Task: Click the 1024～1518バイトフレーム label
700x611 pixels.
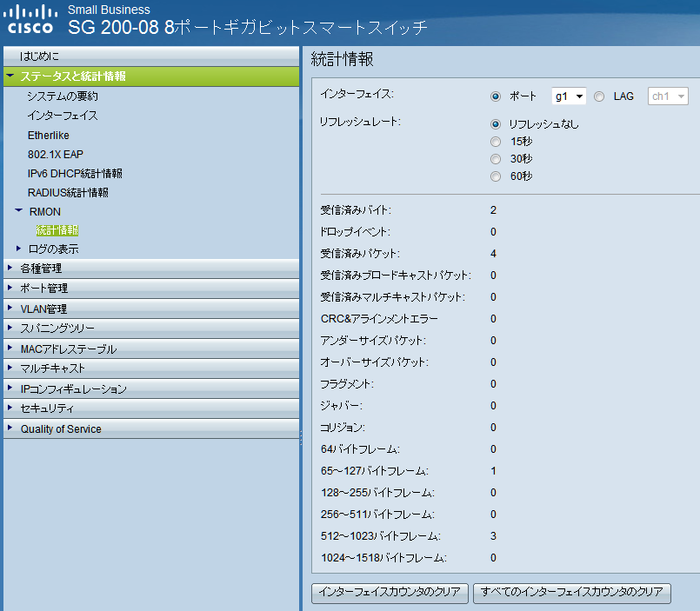Action: (383, 558)
